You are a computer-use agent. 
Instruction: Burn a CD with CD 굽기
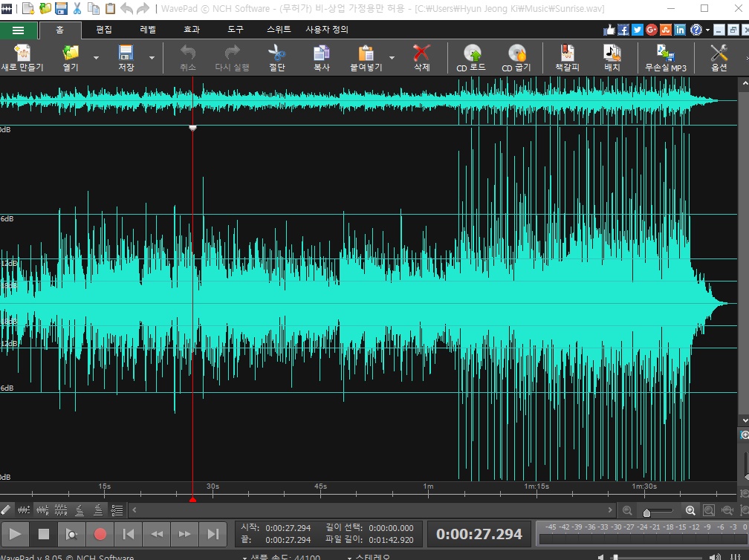pos(516,58)
